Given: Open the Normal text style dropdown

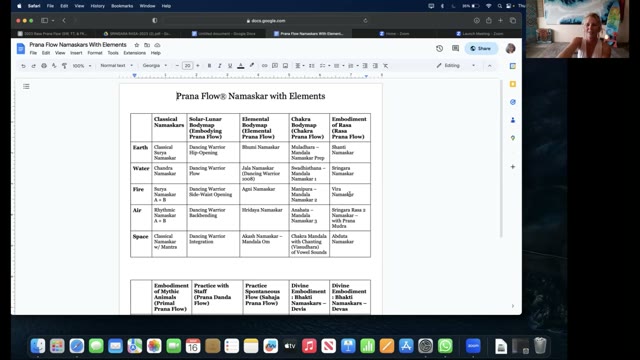Looking at the screenshot, I should (116, 66).
